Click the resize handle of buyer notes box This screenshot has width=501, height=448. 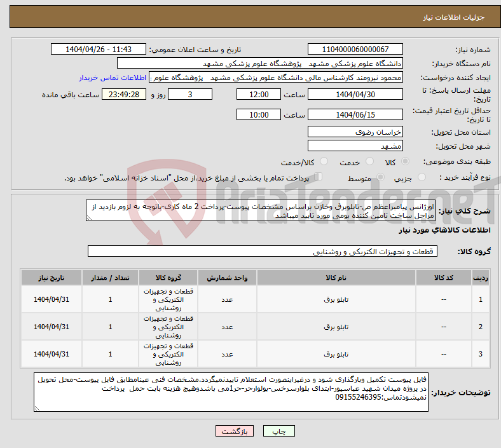(x=37, y=409)
